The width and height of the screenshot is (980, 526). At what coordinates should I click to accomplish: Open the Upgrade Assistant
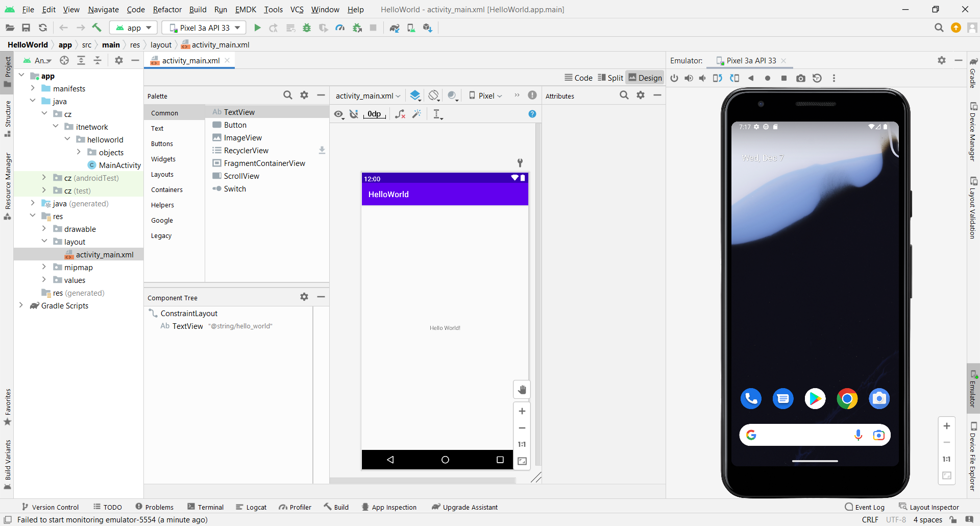pos(464,507)
